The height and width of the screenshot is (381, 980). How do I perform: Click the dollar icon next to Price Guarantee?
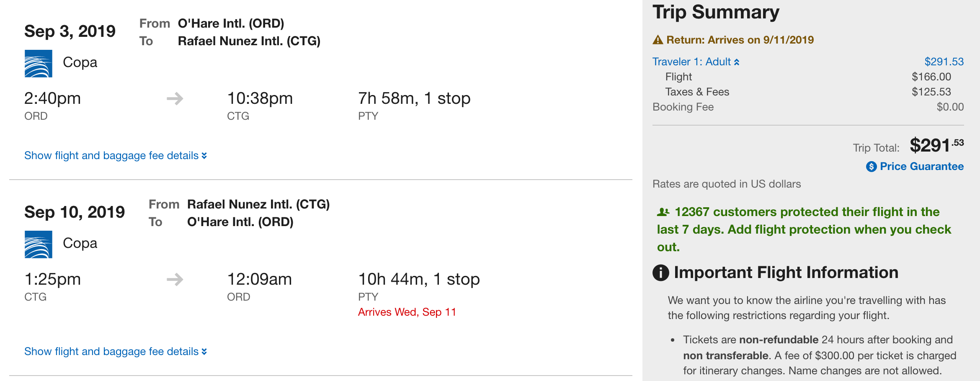point(871,167)
